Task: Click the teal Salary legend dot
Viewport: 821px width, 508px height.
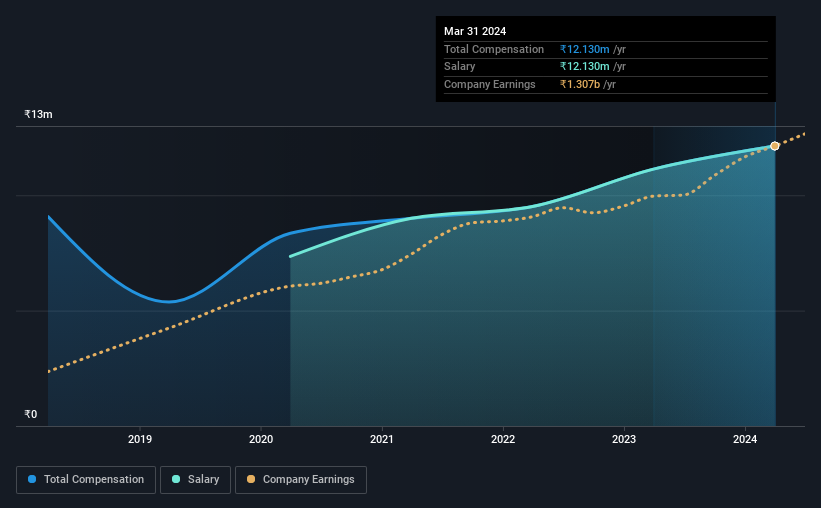Action: 176,479
